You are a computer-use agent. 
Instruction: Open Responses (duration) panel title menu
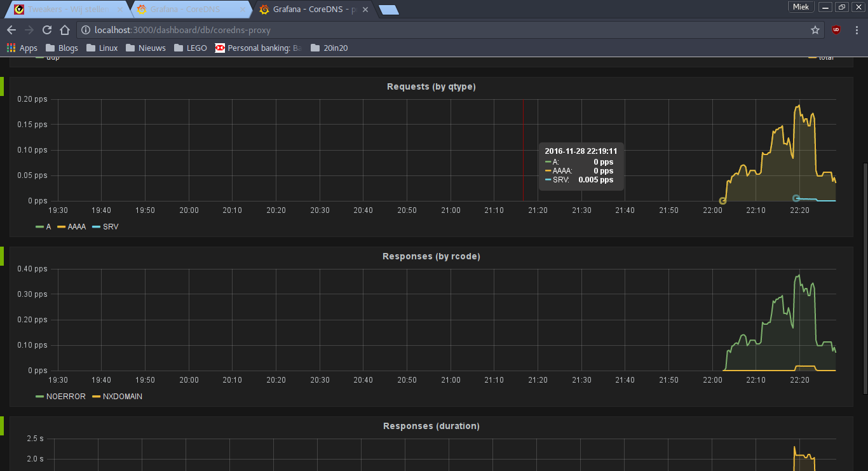pyautogui.click(x=431, y=426)
